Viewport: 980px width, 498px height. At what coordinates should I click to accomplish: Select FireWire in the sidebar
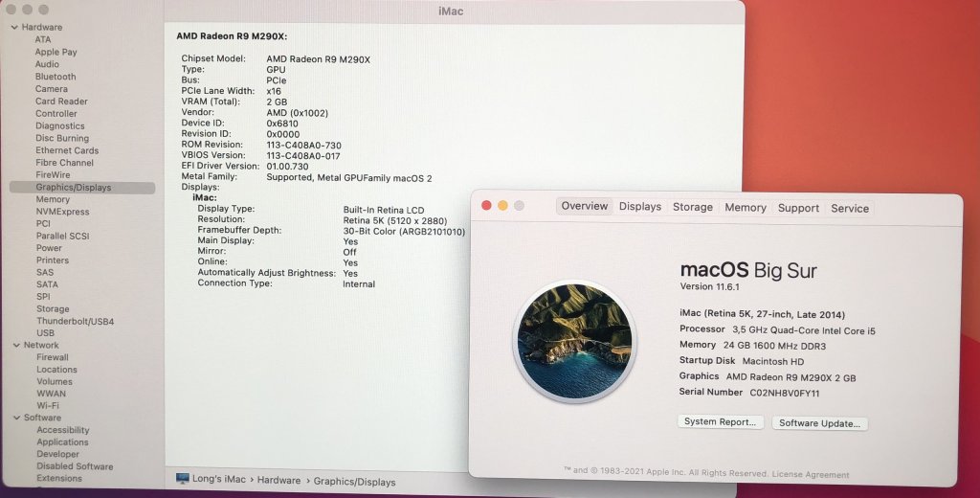tap(53, 175)
